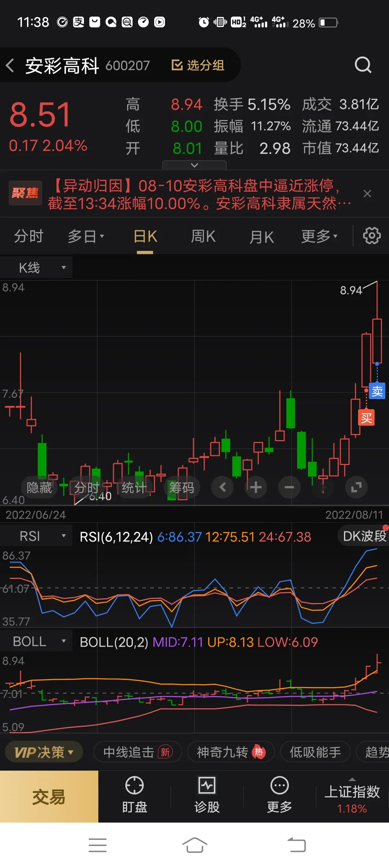Select the 日K tab
The image size is (389, 868).
click(x=145, y=236)
